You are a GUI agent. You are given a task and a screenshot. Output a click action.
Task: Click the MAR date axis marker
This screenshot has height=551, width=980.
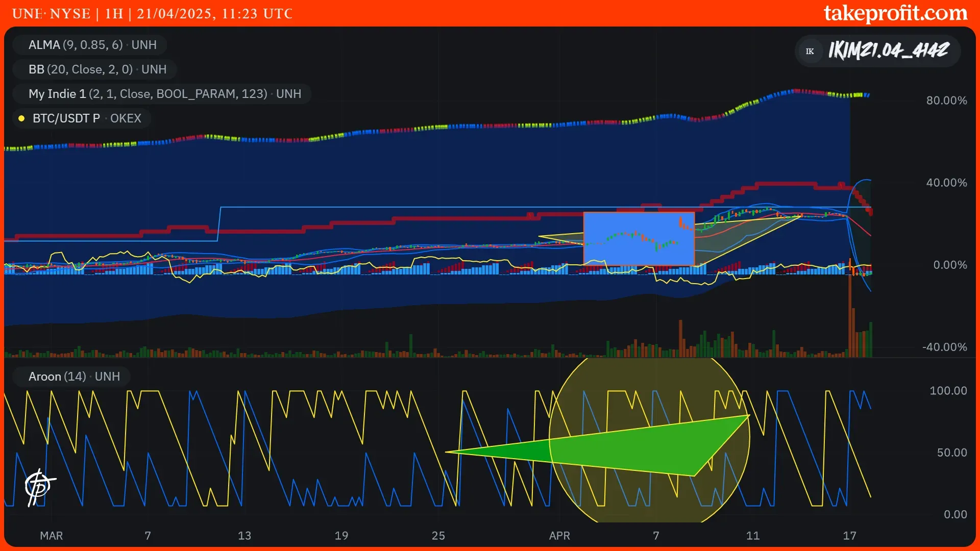click(52, 536)
